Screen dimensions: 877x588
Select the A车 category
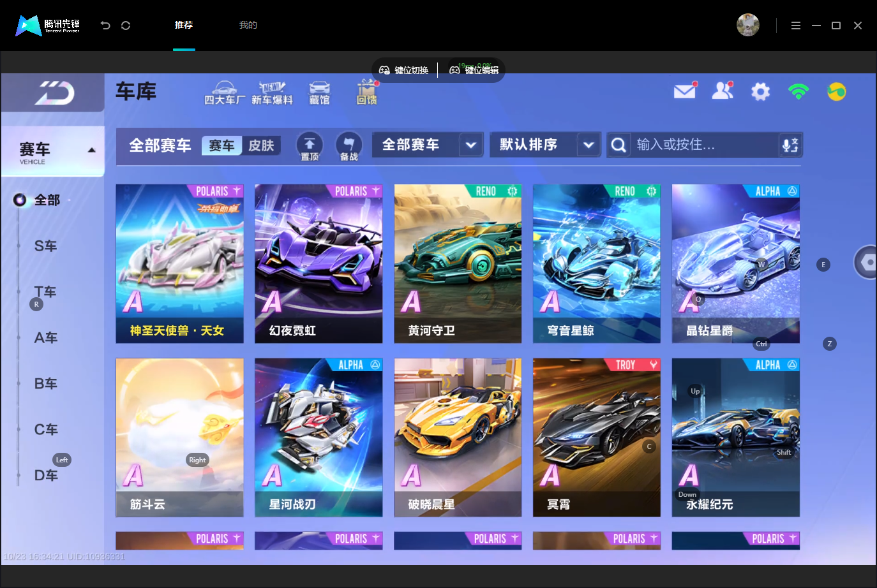coord(45,338)
